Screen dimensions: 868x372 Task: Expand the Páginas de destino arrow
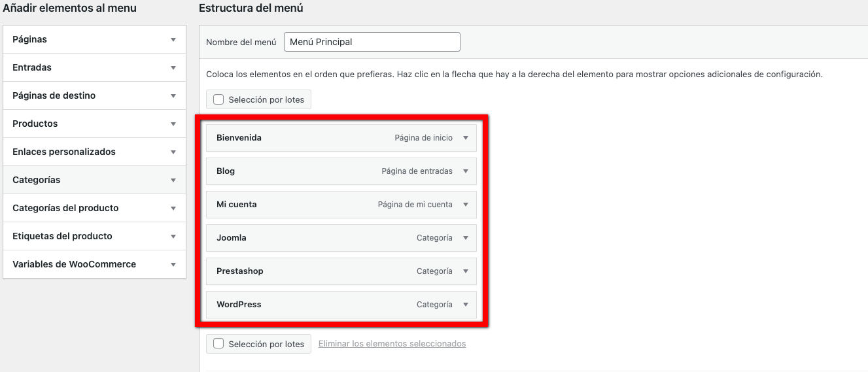pyautogui.click(x=173, y=96)
